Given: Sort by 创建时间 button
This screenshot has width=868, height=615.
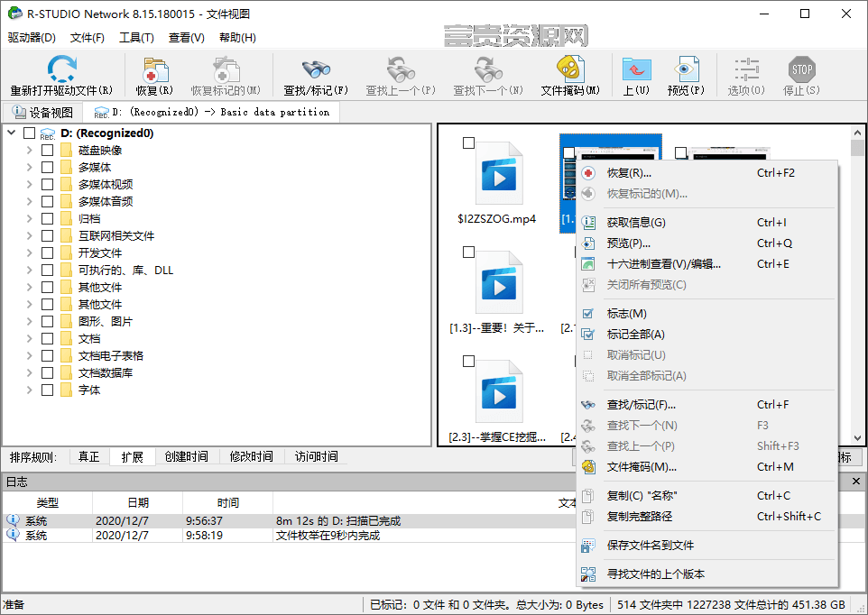Looking at the screenshot, I should (x=187, y=456).
